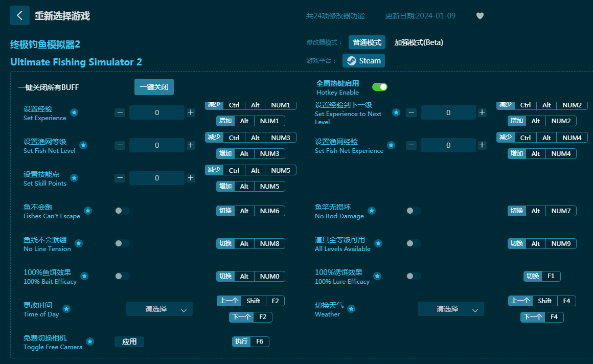Click the Set Fish Net Level value field
Screen dimensions: 593x364
[x=157, y=145]
